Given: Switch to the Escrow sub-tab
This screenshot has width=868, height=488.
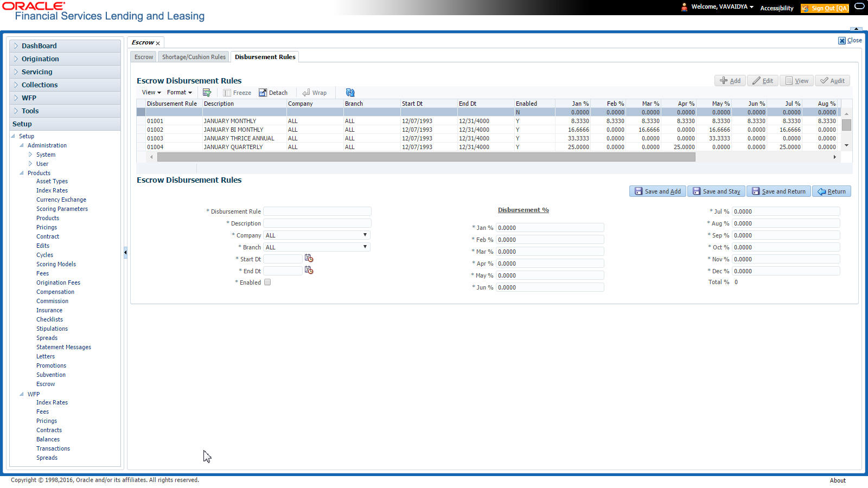Looking at the screenshot, I should click(144, 57).
